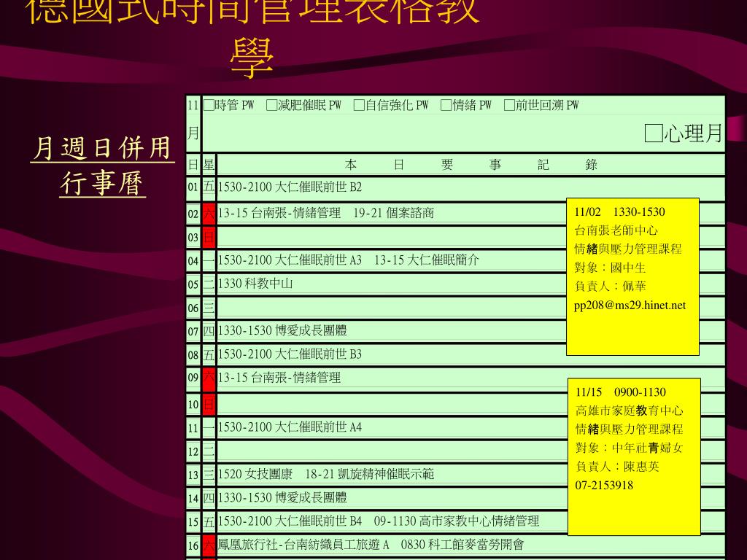The image size is (747, 560).
Task: Tick the 心理月 checkbox
Action: pos(653,133)
